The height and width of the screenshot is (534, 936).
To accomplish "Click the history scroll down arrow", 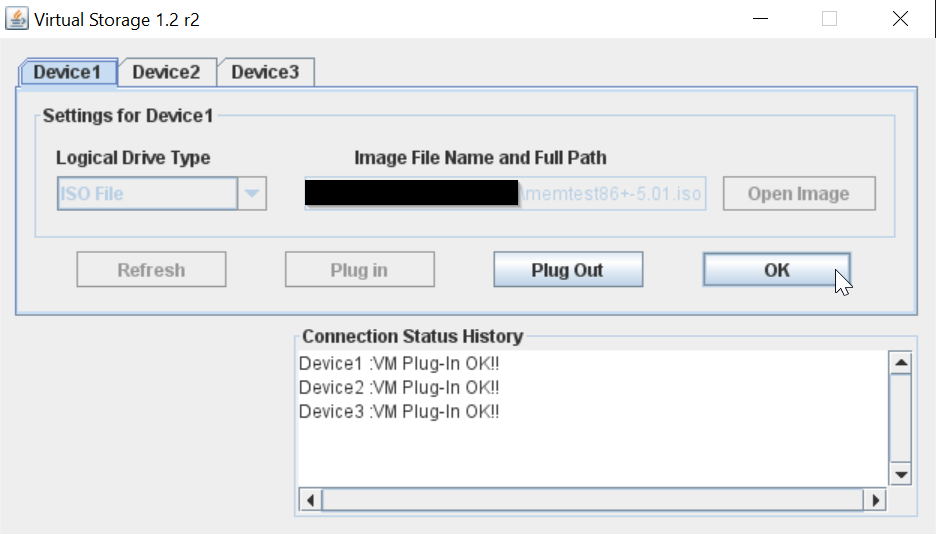I will pos(901,475).
